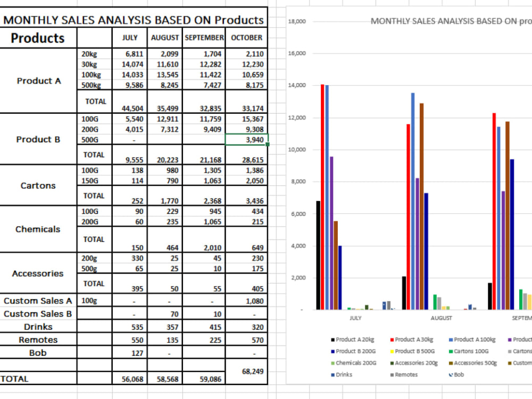532x399 pixels.
Task: Select Accessories total October cell 405
Action: 247,284
